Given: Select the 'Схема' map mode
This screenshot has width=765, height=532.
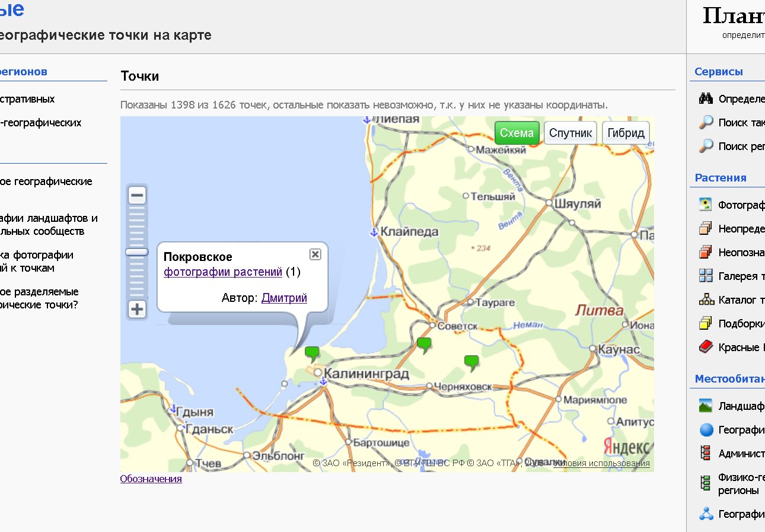Looking at the screenshot, I should tap(517, 133).
